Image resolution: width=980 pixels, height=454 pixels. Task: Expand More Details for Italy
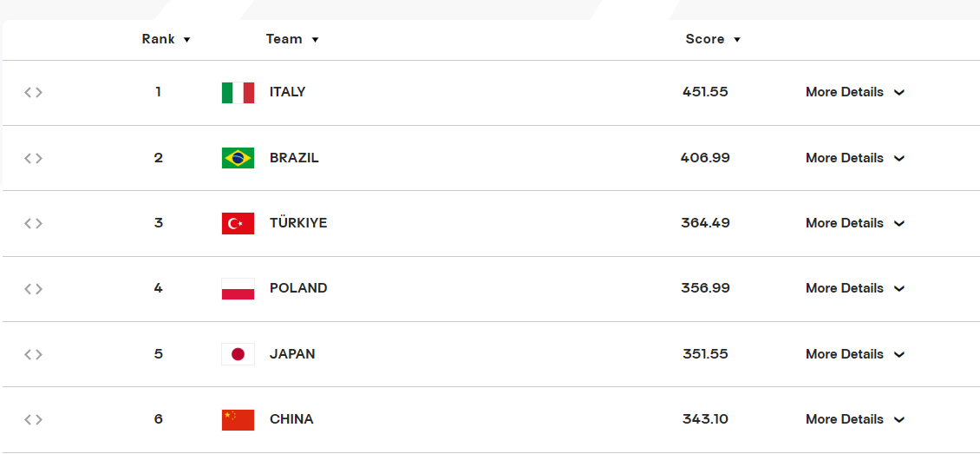coord(855,92)
